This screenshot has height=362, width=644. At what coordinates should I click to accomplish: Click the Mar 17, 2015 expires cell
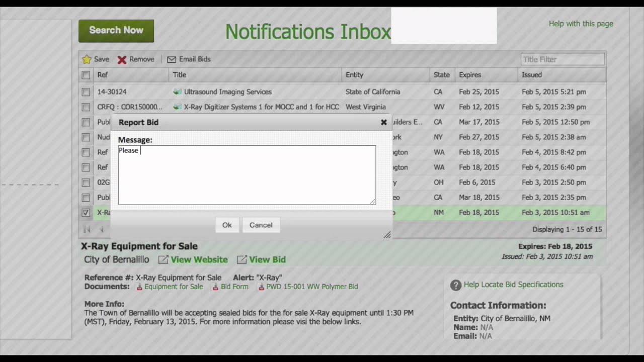[479, 122]
